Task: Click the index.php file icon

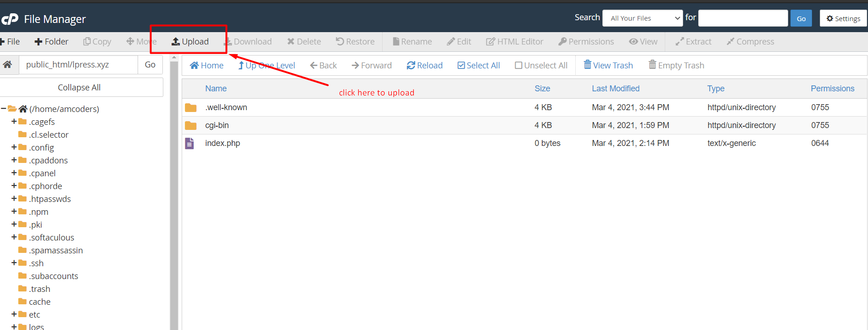Action: coord(189,143)
